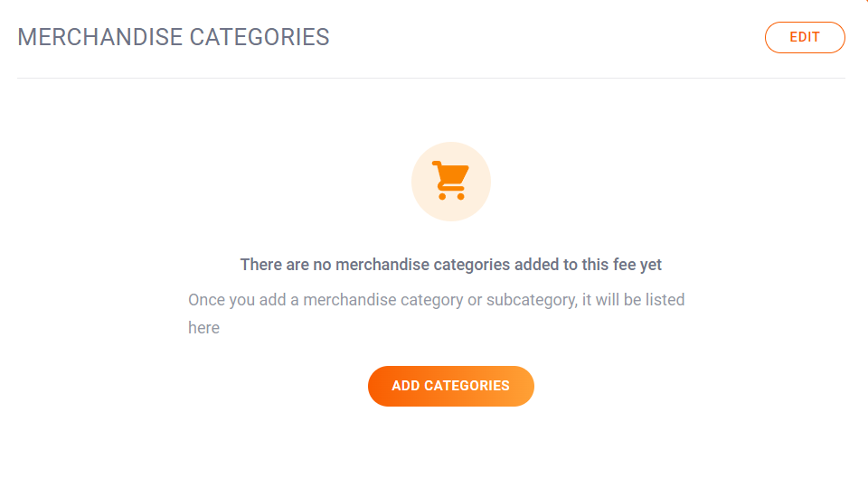Click the 'Once you add a merchandise category' description
The height and width of the screenshot is (487, 868).
pos(436,314)
